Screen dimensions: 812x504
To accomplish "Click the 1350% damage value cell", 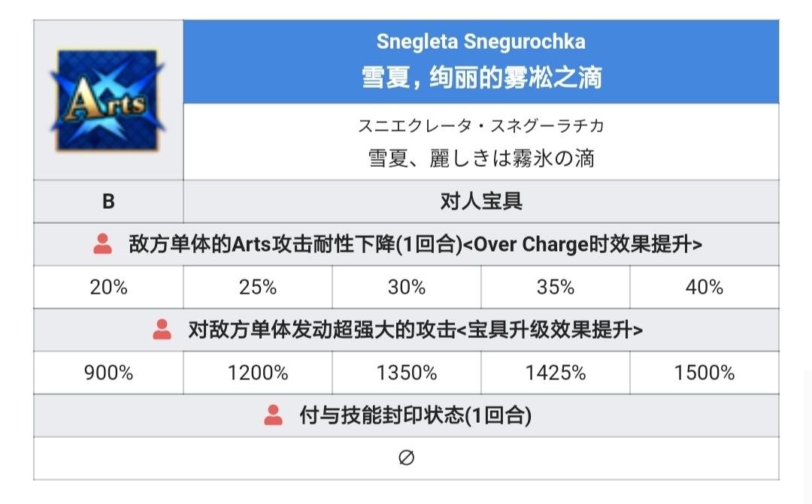I will [407, 373].
